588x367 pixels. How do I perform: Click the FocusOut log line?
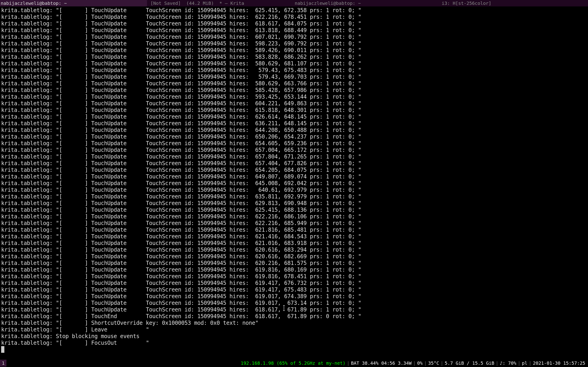tap(104, 343)
